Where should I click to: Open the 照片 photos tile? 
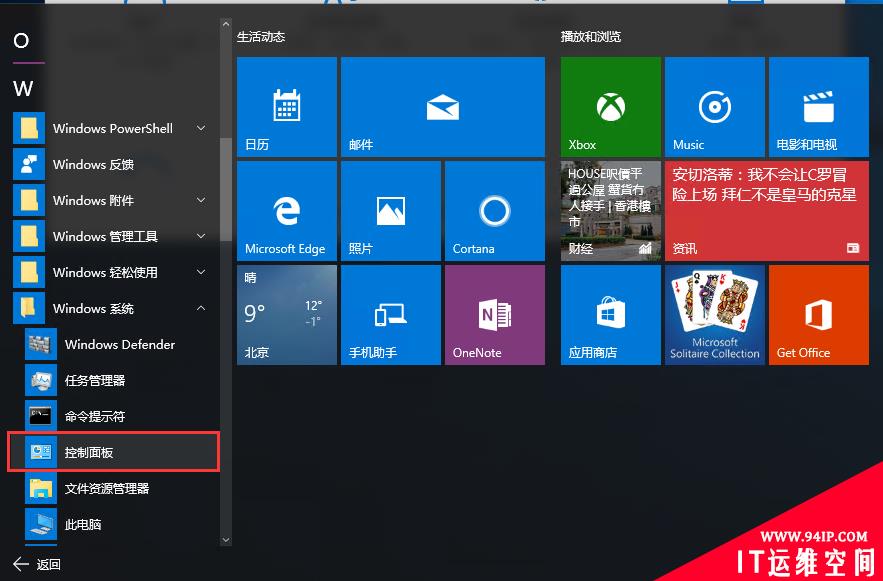(391, 211)
